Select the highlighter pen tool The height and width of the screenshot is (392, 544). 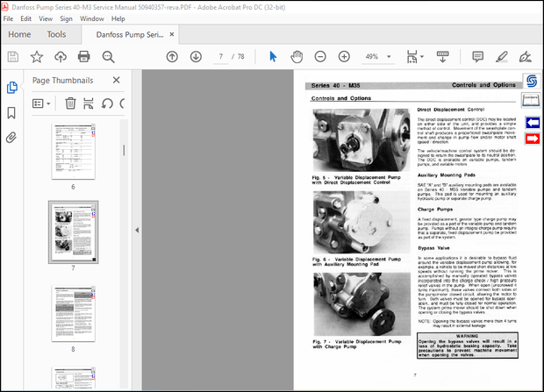[x=502, y=56]
